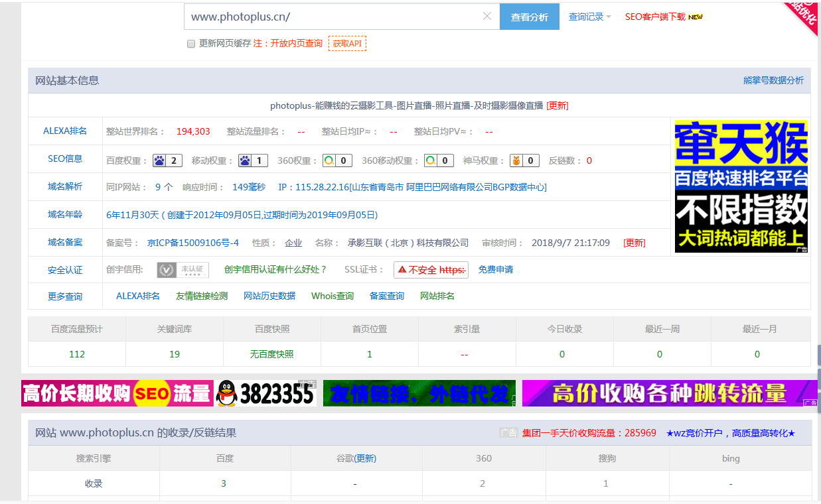Click reverse links count 0 in SEO信息 row
This screenshot has width=821, height=504.
click(x=589, y=160)
